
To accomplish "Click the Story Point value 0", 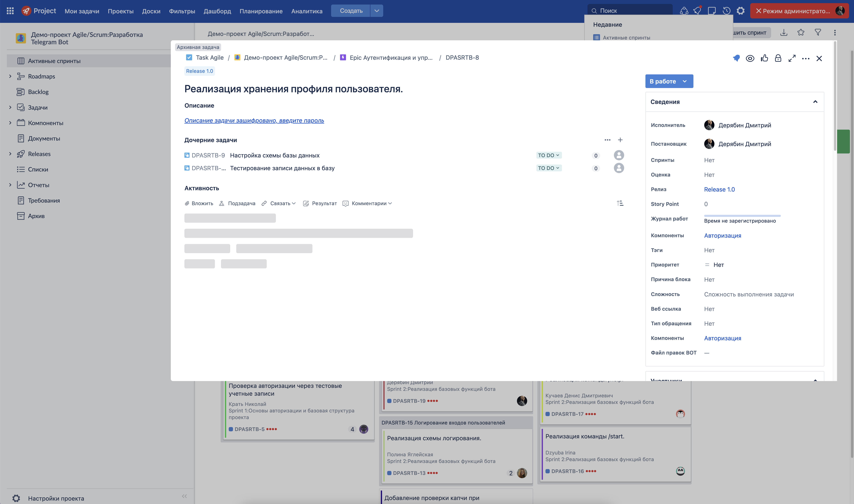I will 706,204.
